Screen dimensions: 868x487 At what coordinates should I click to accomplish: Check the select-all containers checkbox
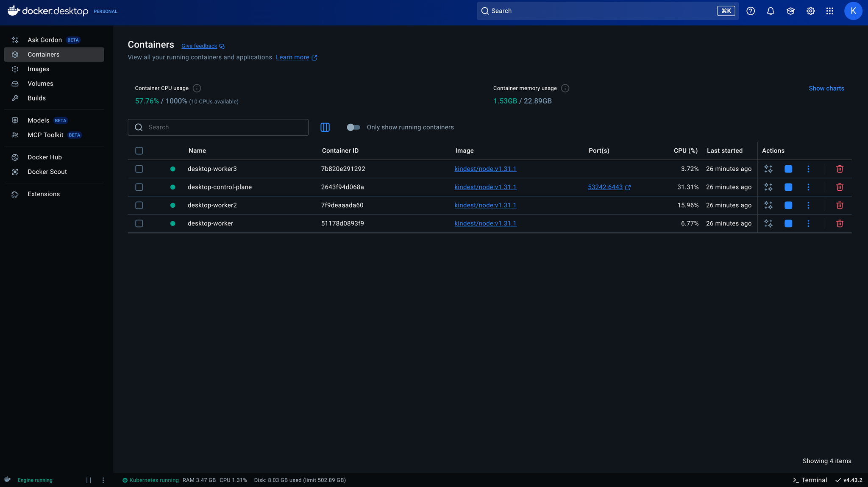[x=139, y=150]
